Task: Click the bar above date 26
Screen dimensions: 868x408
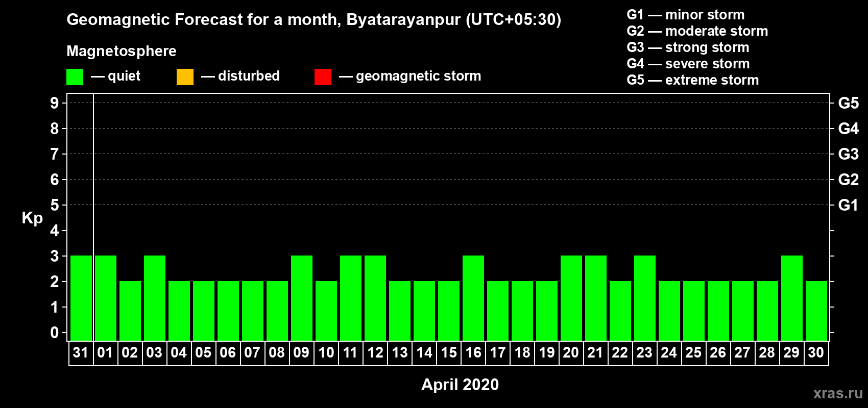Action: point(718,311)
